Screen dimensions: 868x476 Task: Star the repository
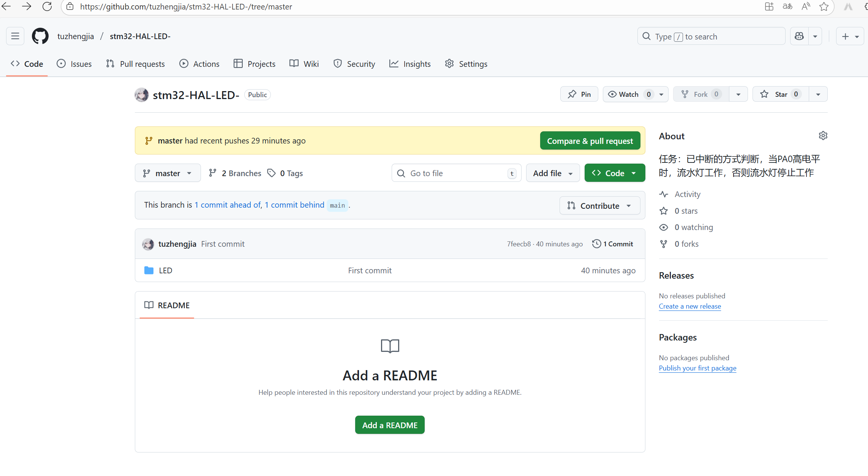pos(781,94)
